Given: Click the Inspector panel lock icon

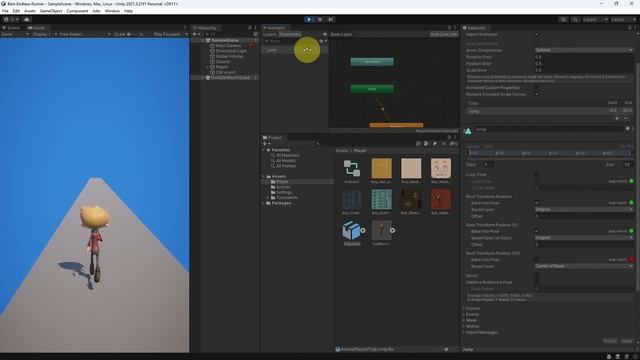Looking at the screenshot, I should coord(629,28).
